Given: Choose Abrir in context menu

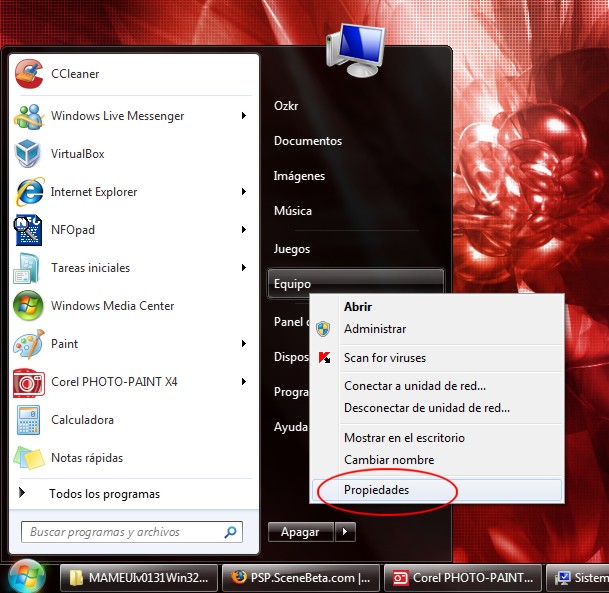Looking at the screenshot, I should 437,307.
